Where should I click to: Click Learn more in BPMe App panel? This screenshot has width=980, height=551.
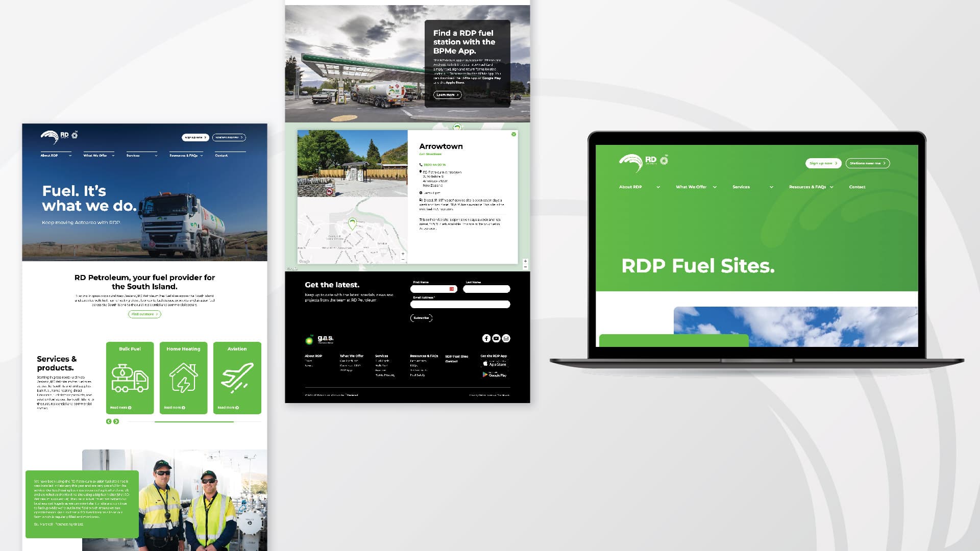tap(448, 95)
